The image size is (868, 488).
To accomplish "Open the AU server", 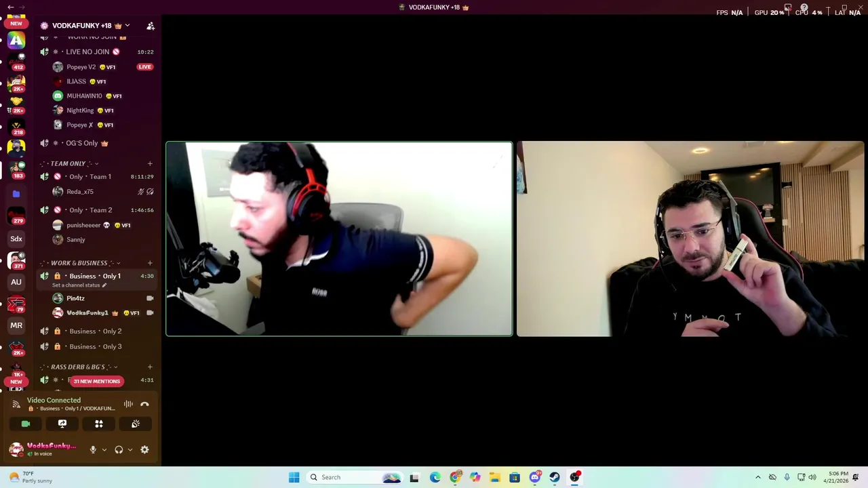I will (16, 282).
